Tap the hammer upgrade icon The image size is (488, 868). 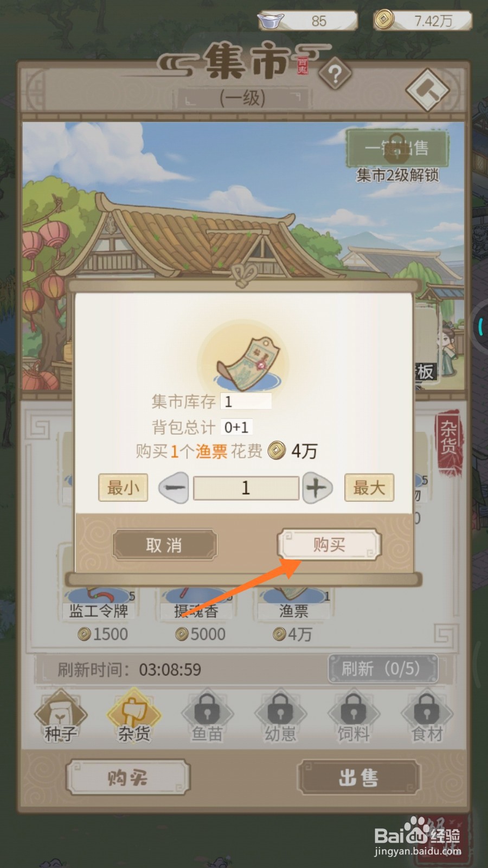427,90
